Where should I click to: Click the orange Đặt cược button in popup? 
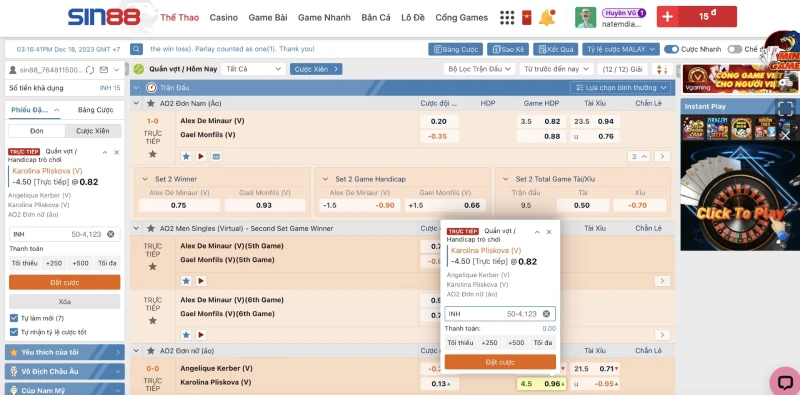(x=500, y=362)
